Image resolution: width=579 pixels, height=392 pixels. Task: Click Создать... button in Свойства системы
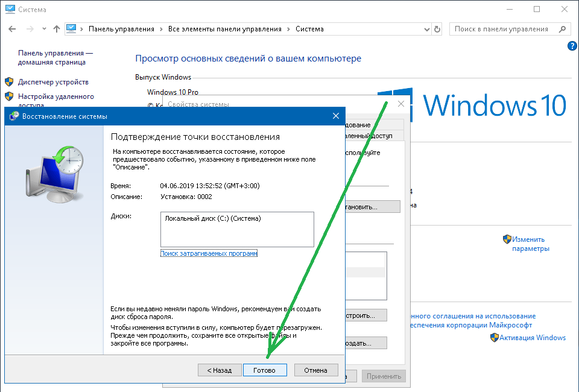[x=366, y=343]
